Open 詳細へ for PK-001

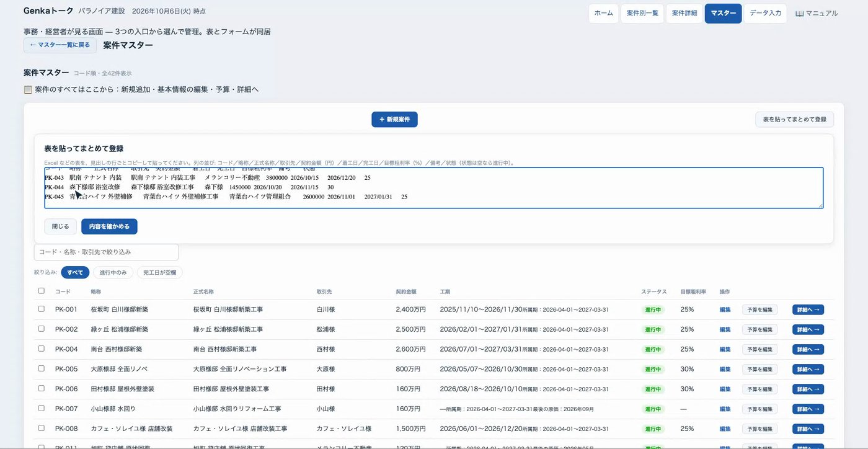tap(808, 309)
